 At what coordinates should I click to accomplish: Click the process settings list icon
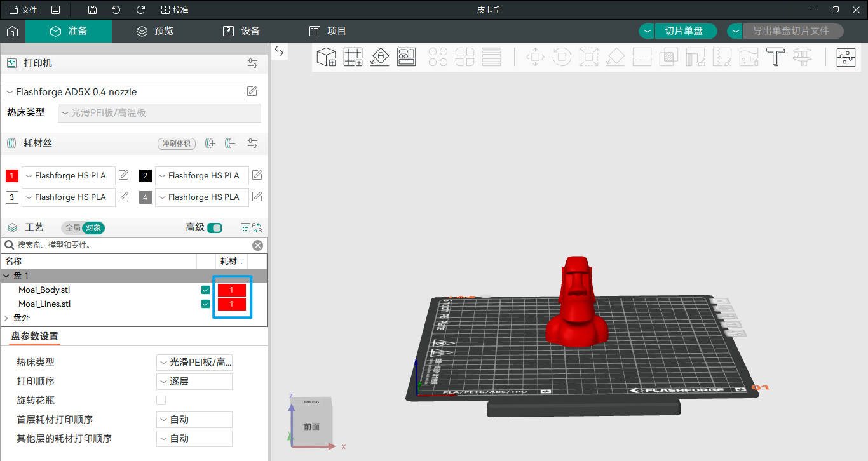[x=245, y=228]
